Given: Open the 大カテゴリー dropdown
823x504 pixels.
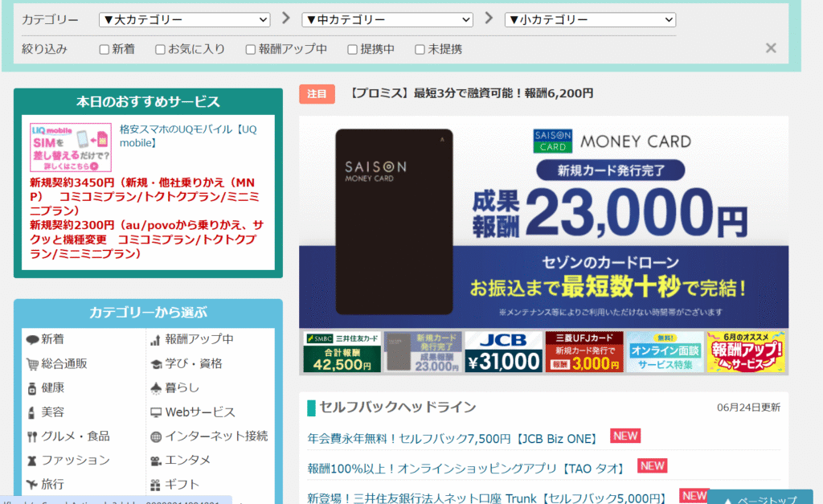Looking at the screenshot, I should click(x=185, y=20).
